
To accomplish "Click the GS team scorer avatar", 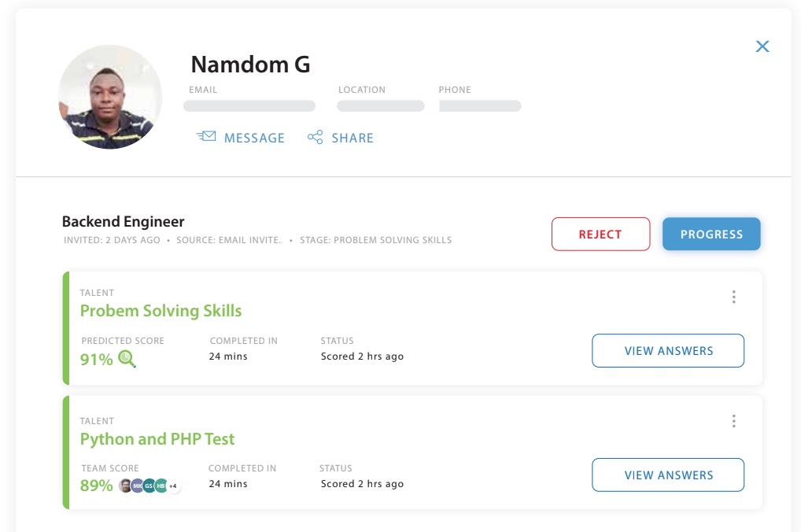I will click(x=149, y=486).
